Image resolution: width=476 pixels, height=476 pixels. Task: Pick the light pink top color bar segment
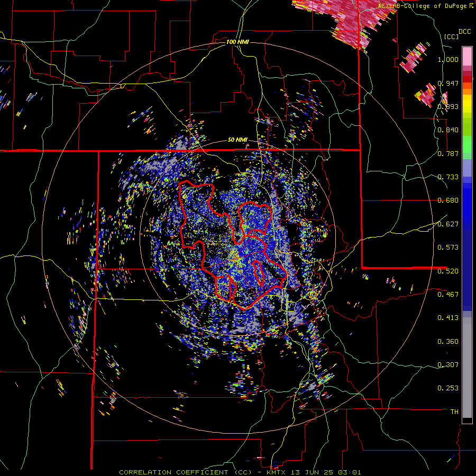467,56
